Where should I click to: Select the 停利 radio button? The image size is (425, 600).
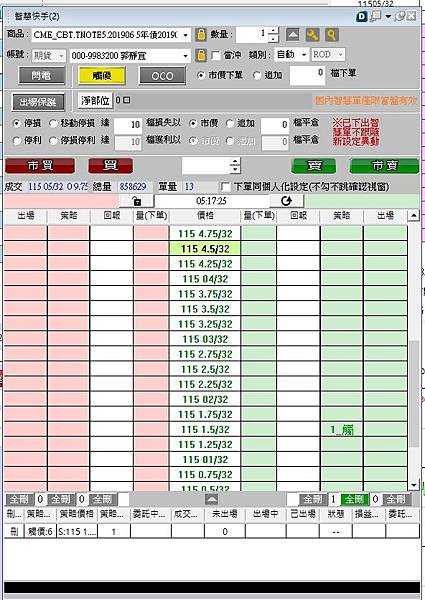(x=16, y=140)
